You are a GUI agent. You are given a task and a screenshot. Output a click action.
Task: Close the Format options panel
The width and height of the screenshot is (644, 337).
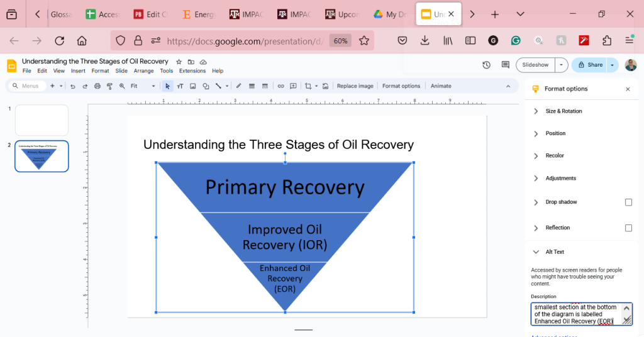click(x=628, y=89)
